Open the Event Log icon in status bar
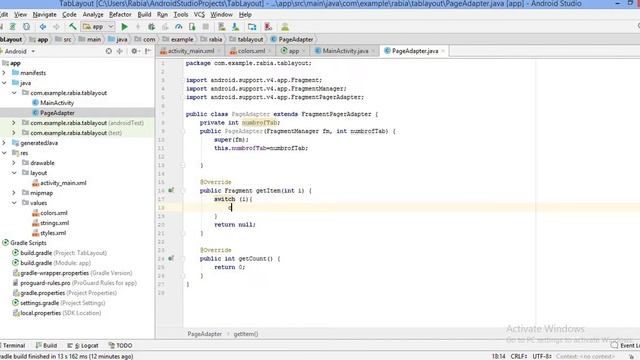 click(614, 345)
